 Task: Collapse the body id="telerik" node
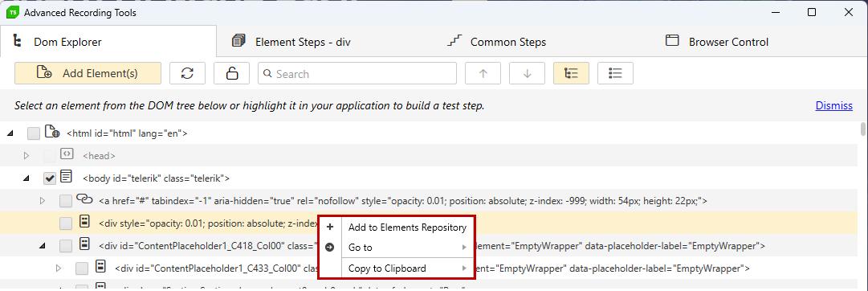click(x=26, y=178)
